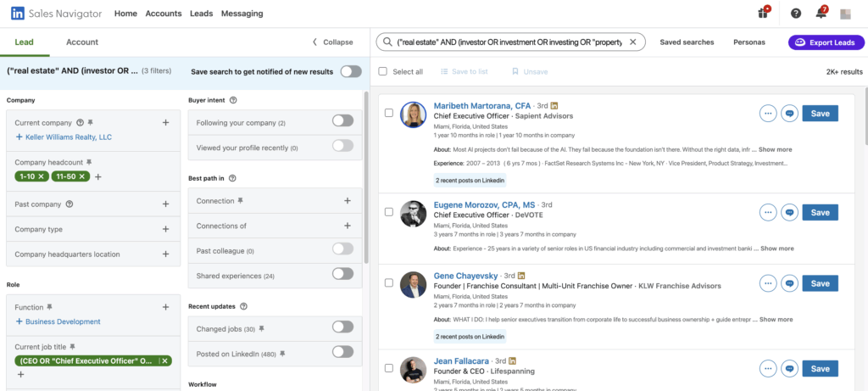The width and height of the screenshot is (868, 391).
Task: Add Keller Williams Realty, LLC company suggestion
Action: coord(64,137)
